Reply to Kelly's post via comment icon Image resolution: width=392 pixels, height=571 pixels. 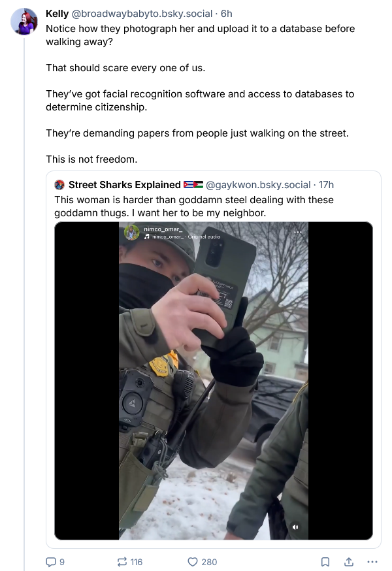(50, 562)
